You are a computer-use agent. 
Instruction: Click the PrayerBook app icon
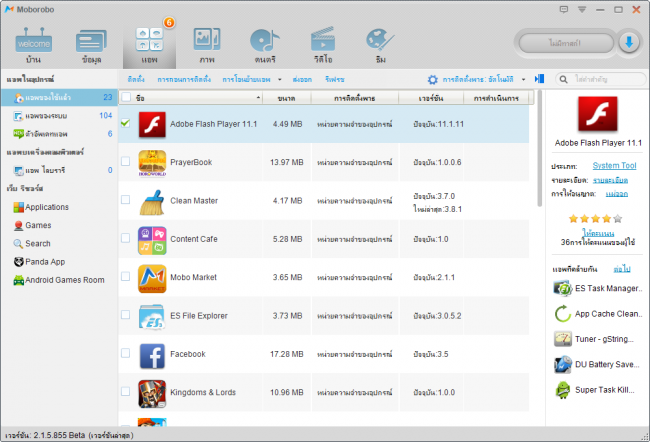152,163
